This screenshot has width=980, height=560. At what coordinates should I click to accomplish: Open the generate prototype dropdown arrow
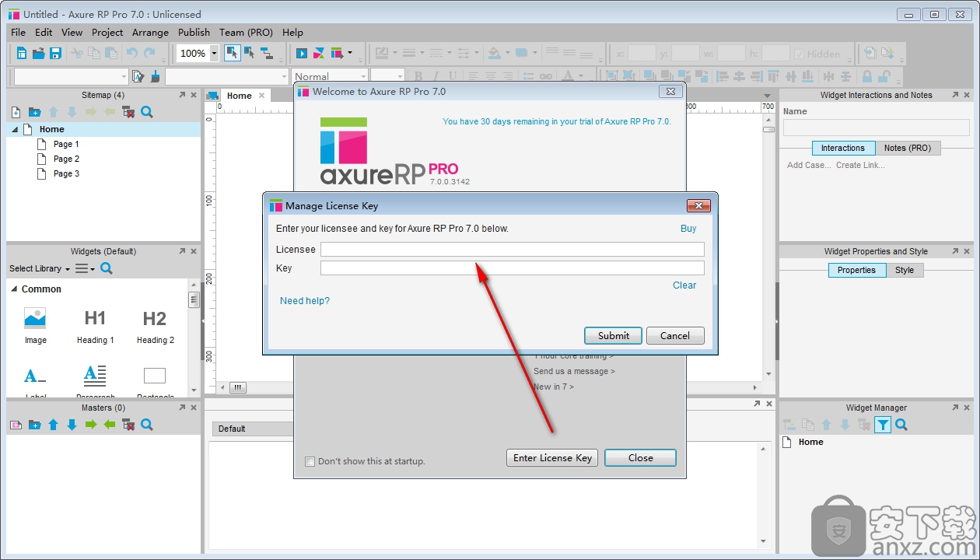pos(350,53)
